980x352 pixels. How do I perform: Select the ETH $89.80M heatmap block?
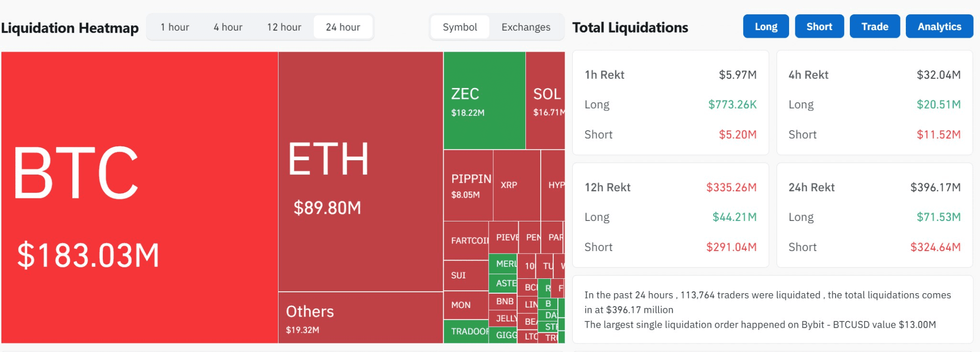(x=360, y=171)
